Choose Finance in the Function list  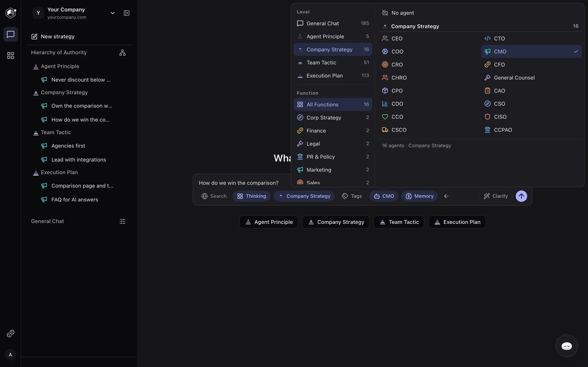point(333,131)
